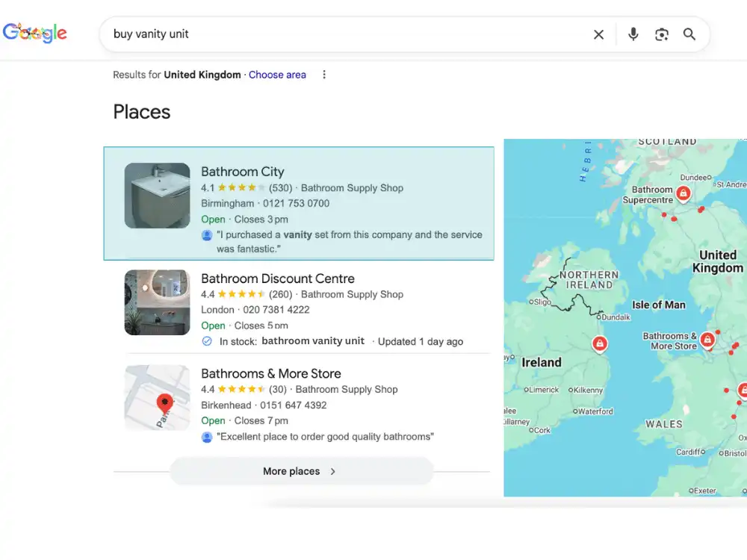This screenshot has width=747, height=560.
Task: Clear the search box with the X icon
Action: pyautogui.click(x=598, y=34)
